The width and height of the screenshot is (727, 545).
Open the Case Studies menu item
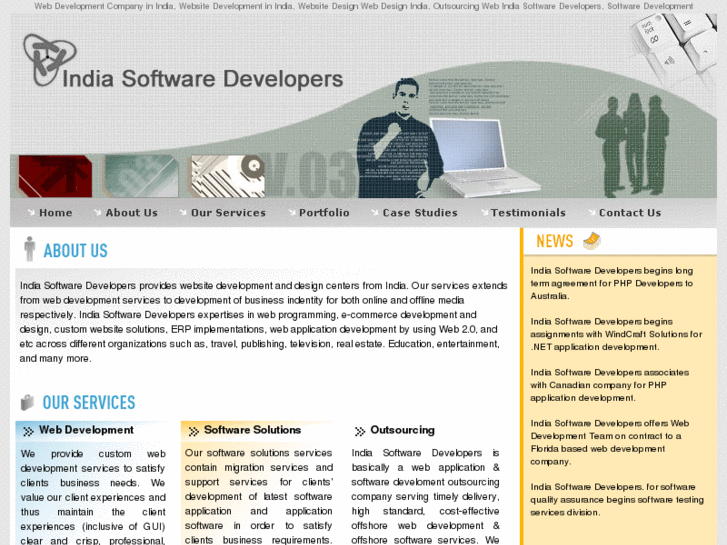(420, 213)
